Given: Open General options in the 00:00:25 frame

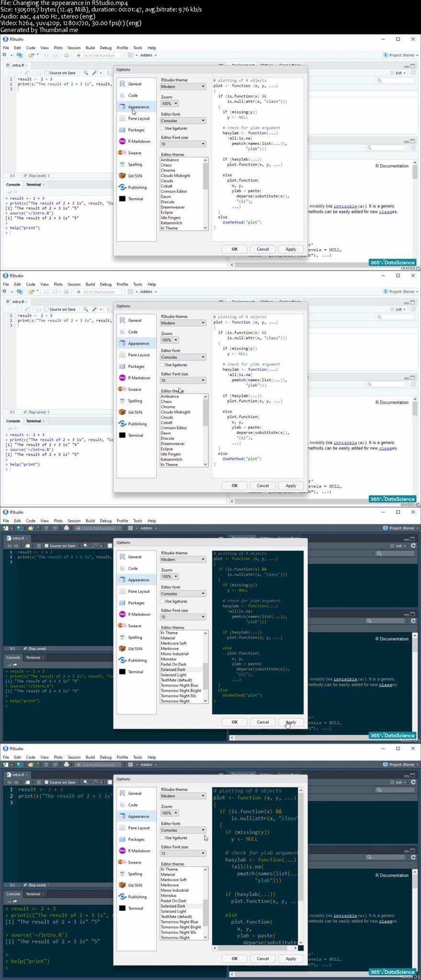Looking at the screenshot, I should pos(136,84).
